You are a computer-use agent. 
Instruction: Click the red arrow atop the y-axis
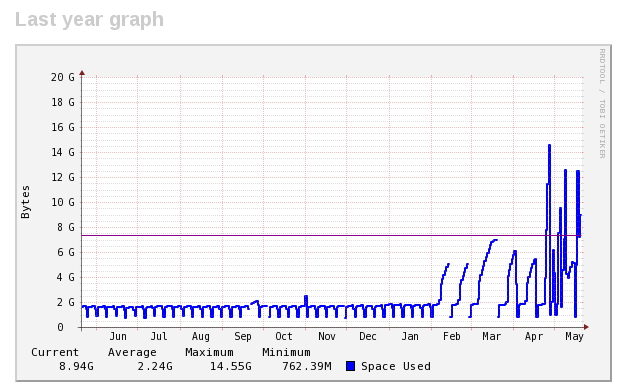[x=82, y=73]
